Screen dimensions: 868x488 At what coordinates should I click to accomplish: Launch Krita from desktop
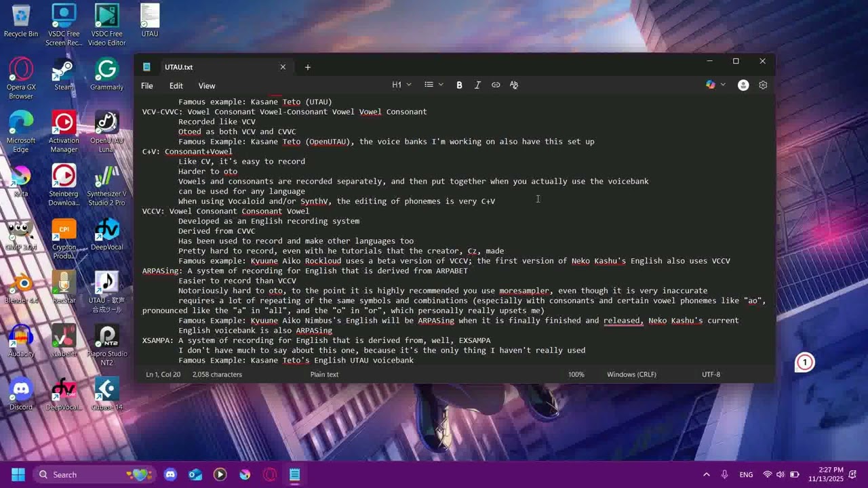coord(21,181)
